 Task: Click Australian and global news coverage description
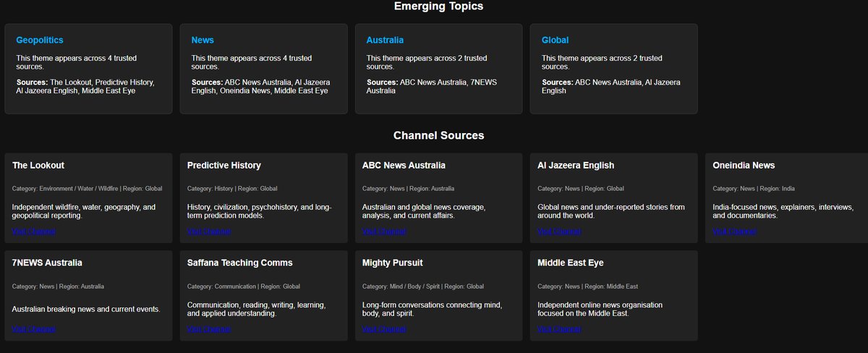[424, 211]
